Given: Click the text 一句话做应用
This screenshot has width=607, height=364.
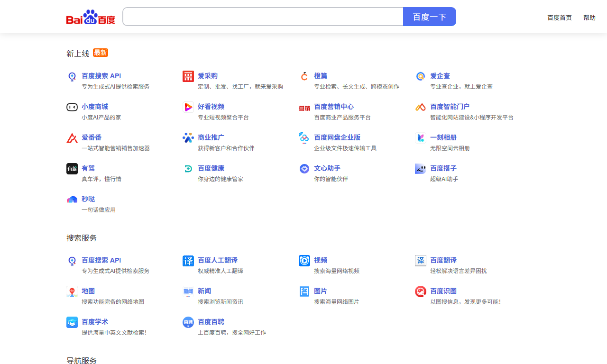Looking at the screenshot, I should [99, 210].
